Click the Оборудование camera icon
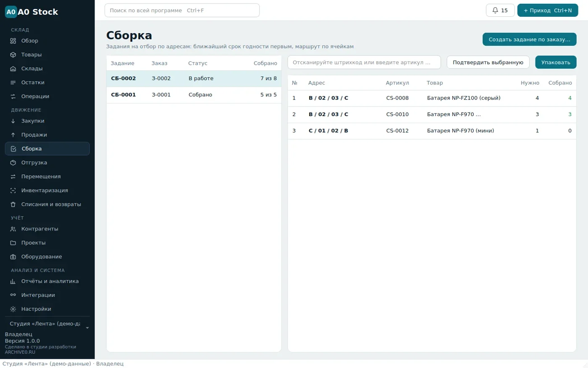This screenshot has width=588, height=368. tap(13, 257)
